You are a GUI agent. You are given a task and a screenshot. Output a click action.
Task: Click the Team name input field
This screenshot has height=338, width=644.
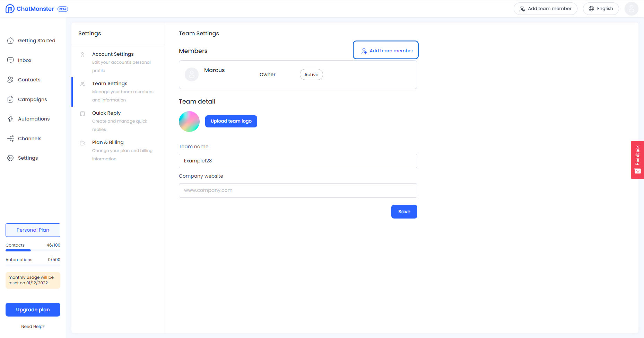(x=298, y=161)
